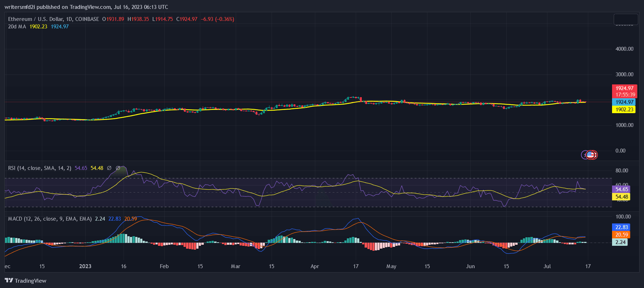The image size is (644, 288).
Task: Click the 2023 label on the time axis
Action: click(x=85, y=266)
